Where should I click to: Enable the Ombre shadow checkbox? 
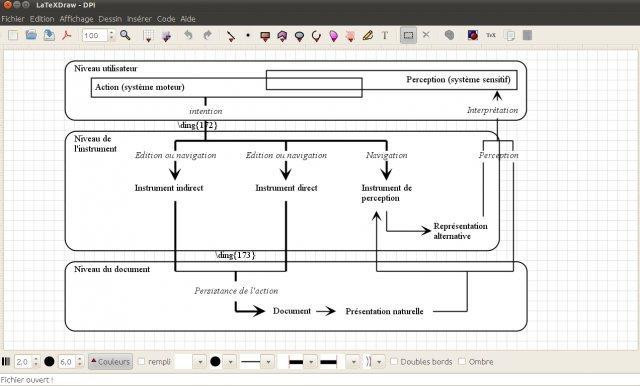point(462,361)
